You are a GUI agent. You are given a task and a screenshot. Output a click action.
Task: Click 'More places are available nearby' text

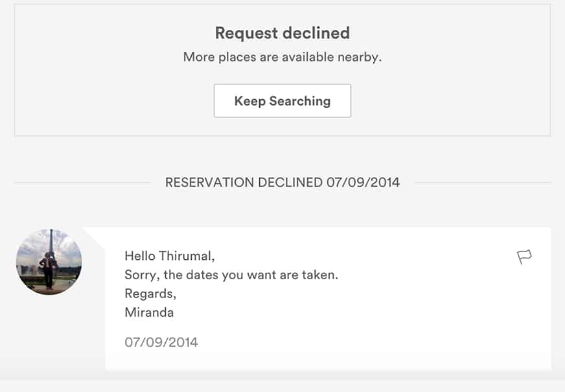[x=282, y=57]
